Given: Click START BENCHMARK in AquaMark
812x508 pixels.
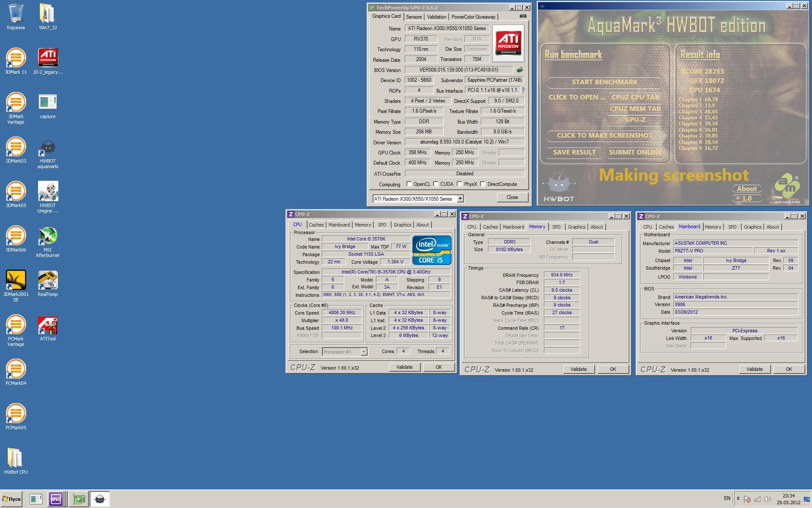Looking at the screenshot, I should (604, 82).
